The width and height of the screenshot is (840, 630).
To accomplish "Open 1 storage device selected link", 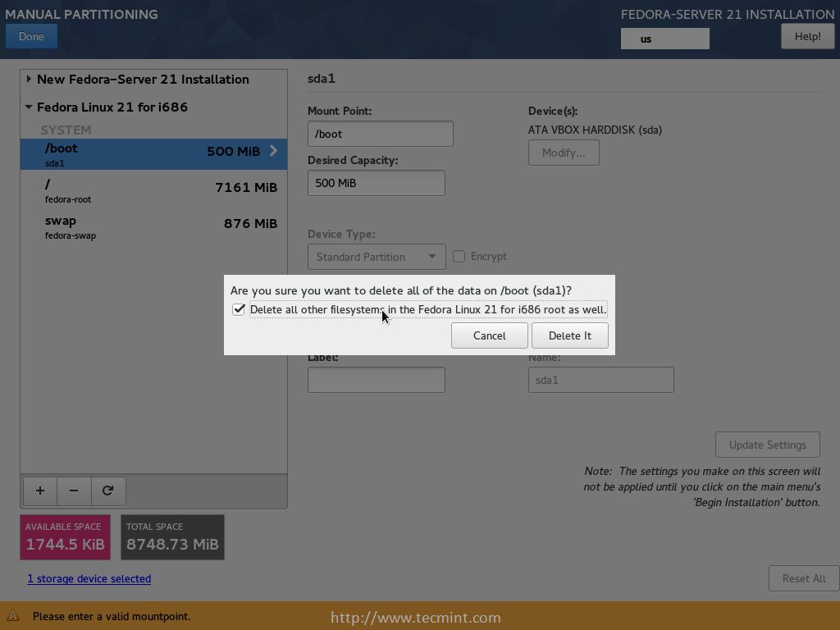I will 89,578.
